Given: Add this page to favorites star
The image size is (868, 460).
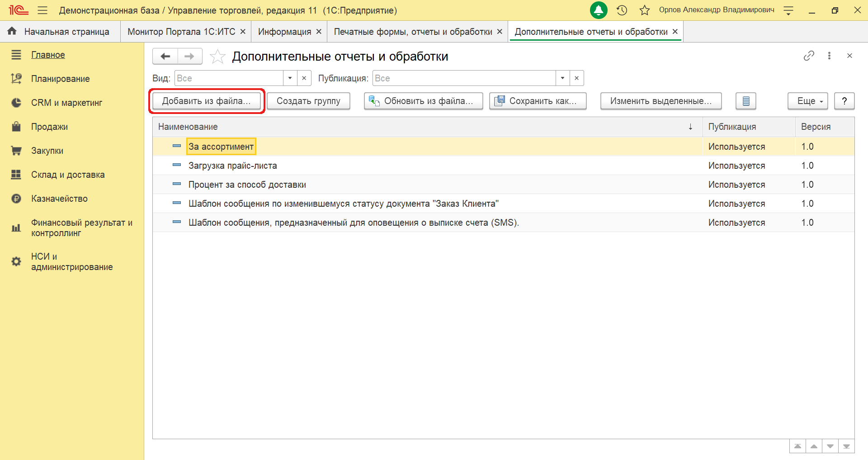Looking at the screenshot, I should [217, 57].
